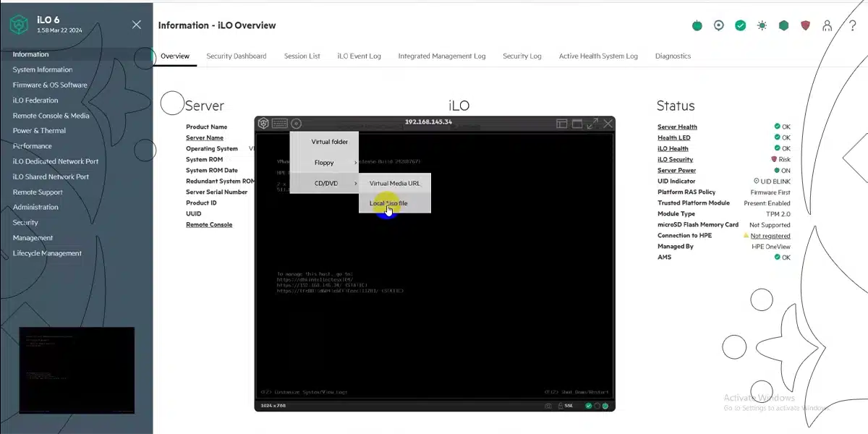The height and width of the screenshot is (434, 868).
Task: Click the sun-shaped health LED icon in header
Action: (x=762, y=25)
